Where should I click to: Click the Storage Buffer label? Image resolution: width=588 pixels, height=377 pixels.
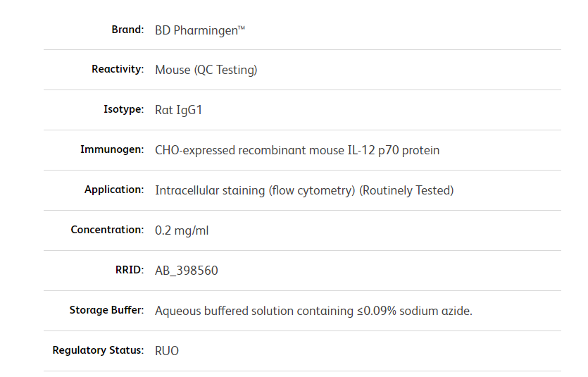(x=107, y=310)
